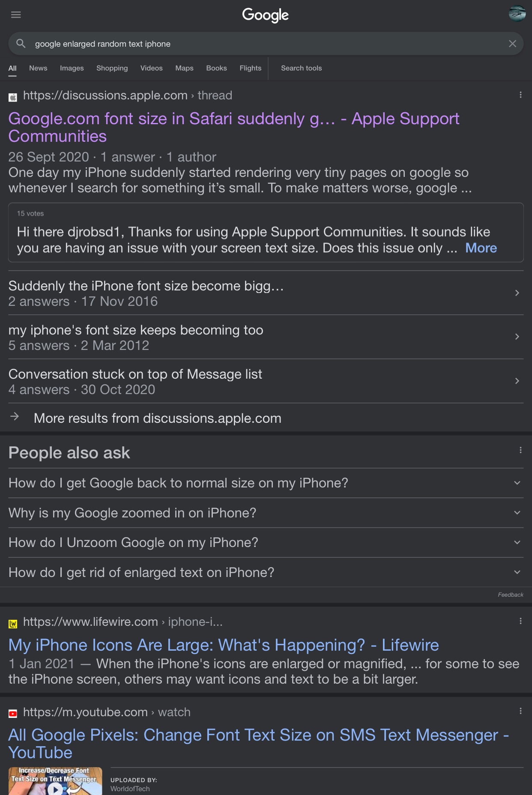Click arrow icon beside More results
Screen dimensions: 532x795
[15, 416]
